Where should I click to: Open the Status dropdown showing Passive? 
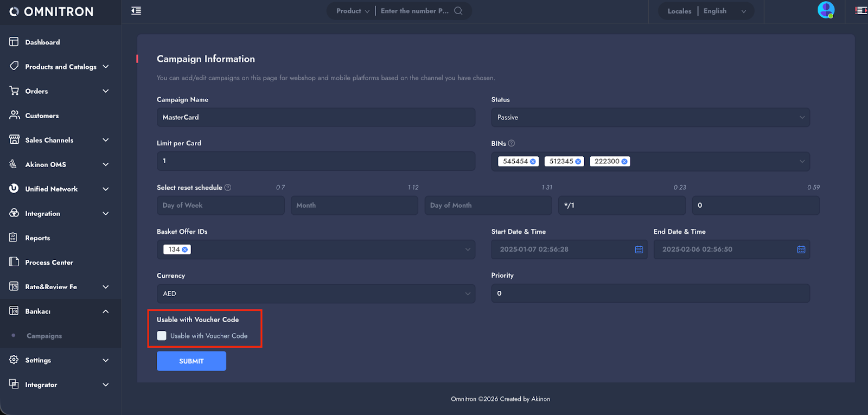point(650,118)
